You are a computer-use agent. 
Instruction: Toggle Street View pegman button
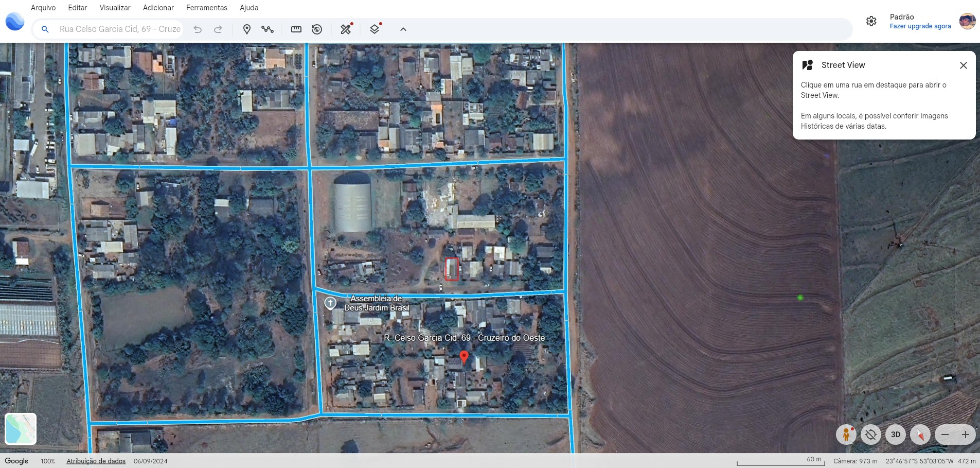point(846,435)
